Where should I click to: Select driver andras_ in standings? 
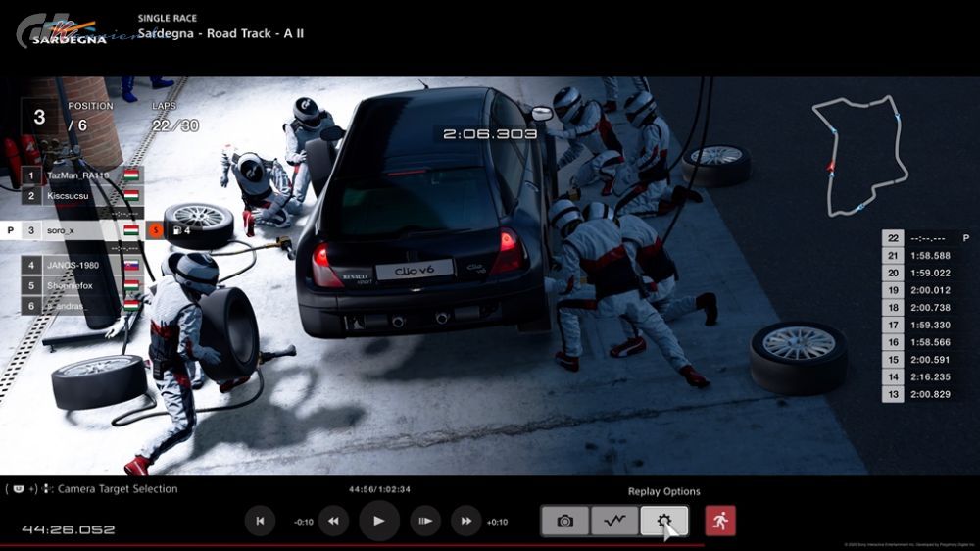pyautogui.click(x=81, y=306)
